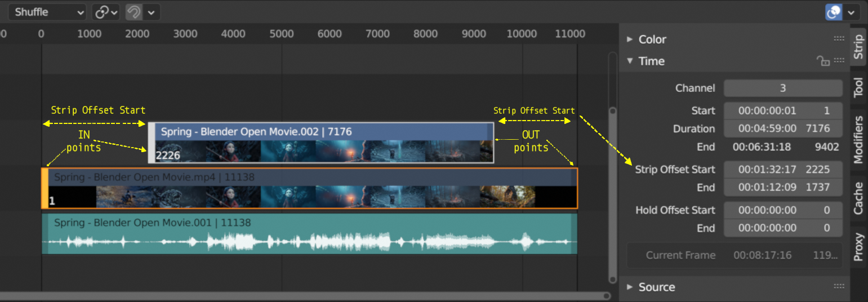Select the Spring - Blender Open Movie.001 audio strip
The image size is (868, 302).
click(x=310, y=233)
